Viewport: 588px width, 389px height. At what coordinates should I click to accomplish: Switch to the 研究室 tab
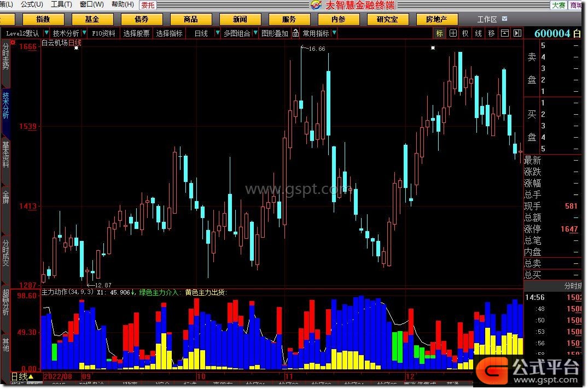click(388, 19)
